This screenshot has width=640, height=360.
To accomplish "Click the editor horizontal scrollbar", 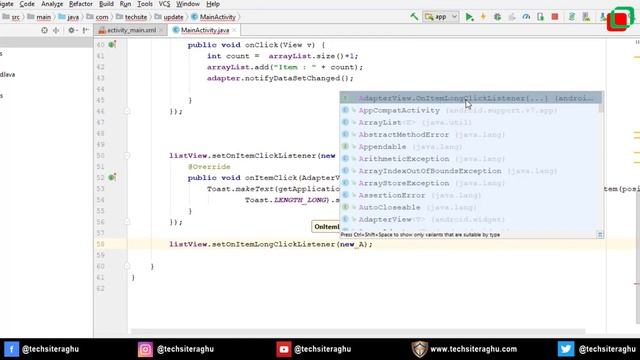I will coord(357,331).
